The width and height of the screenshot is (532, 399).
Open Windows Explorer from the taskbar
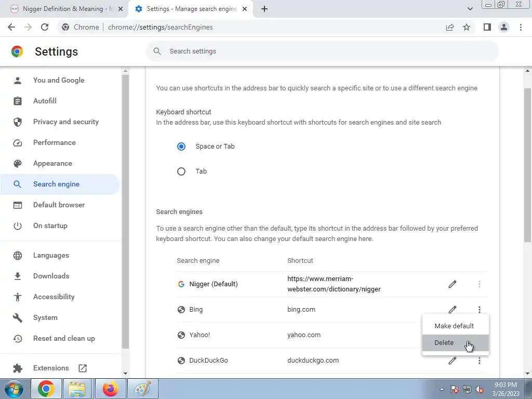77,389
